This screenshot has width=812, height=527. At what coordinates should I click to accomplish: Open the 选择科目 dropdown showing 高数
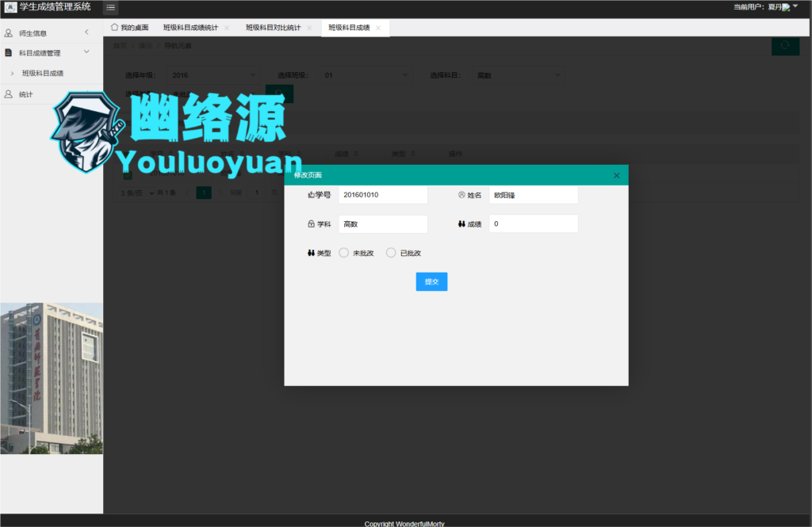pyautogui.click(x=519, y=74)
